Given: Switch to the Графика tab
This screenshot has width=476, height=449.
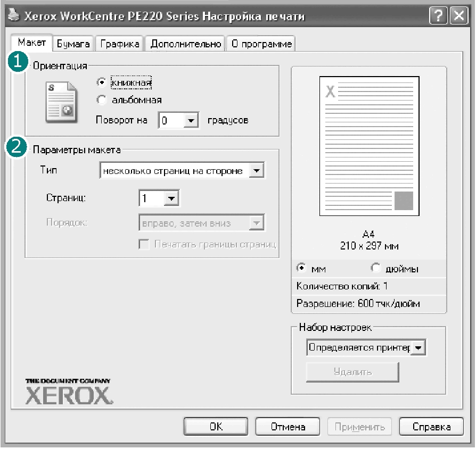Looking at the screenshot, I should click(120, 44).
